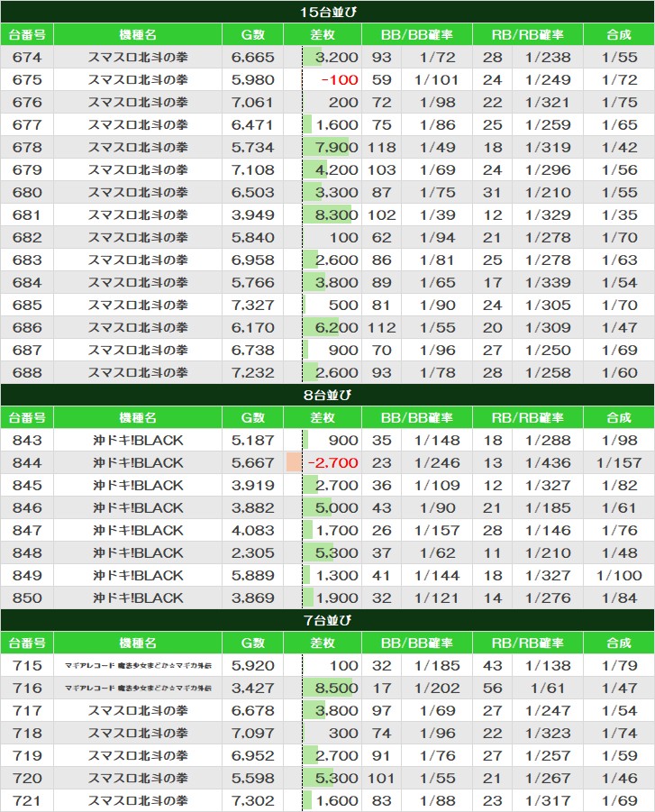
Task: Click combined probability 1/157 in row 844
Action: 619,462
